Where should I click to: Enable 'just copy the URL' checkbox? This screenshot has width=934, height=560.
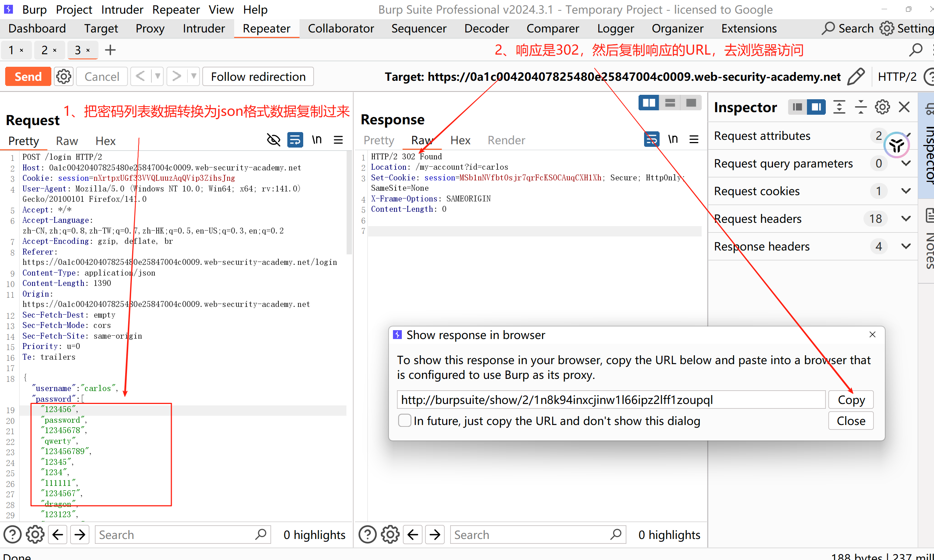pos(404,421)
